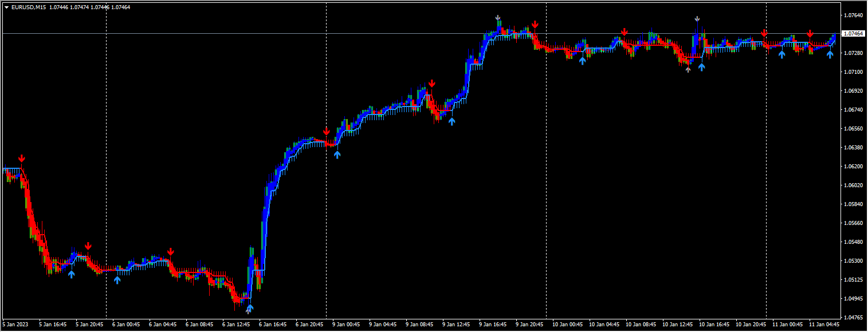Click the blue buy arrow under the chart's lowest candle

click(250, 308)
